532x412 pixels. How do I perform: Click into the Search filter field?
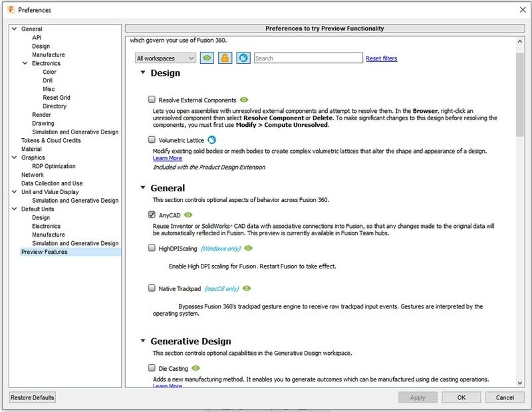[x=308, y=58]
